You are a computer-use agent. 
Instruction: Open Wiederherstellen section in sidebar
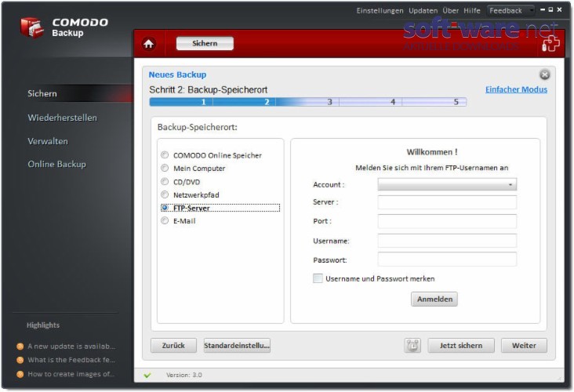pyautogui.click(x=62, y=118)
